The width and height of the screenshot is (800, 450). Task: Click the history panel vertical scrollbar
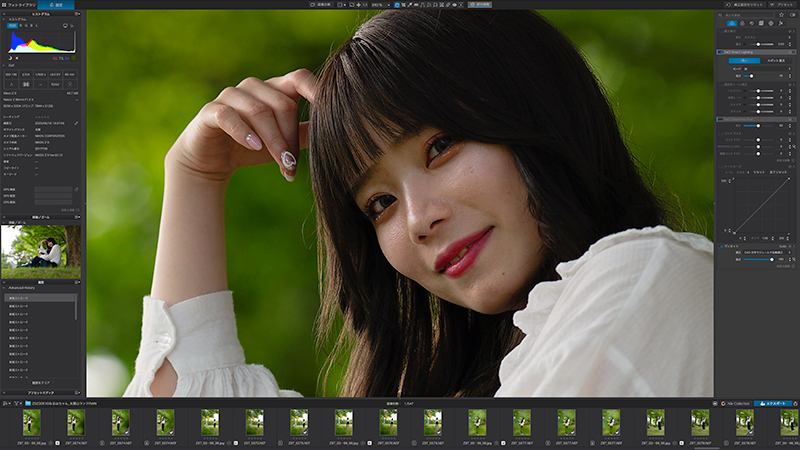point(77,307)
